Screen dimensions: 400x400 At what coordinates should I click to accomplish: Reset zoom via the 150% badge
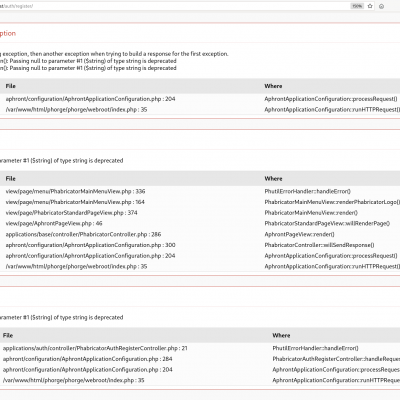click(357, 6)
